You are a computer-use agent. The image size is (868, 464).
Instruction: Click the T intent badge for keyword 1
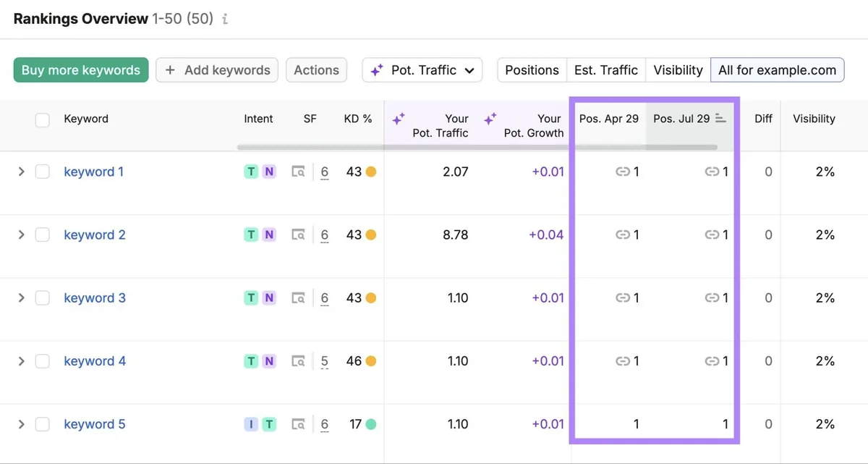click(251, 172)
